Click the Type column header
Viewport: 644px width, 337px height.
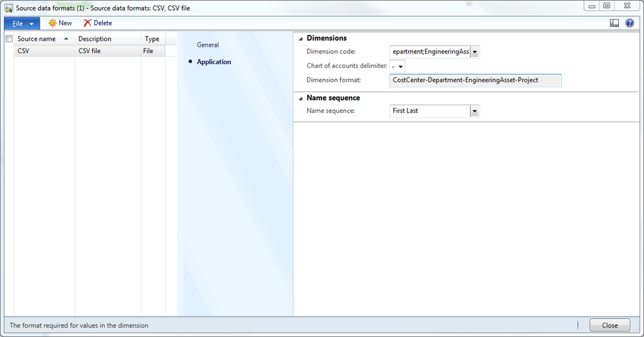click(153, 38)
